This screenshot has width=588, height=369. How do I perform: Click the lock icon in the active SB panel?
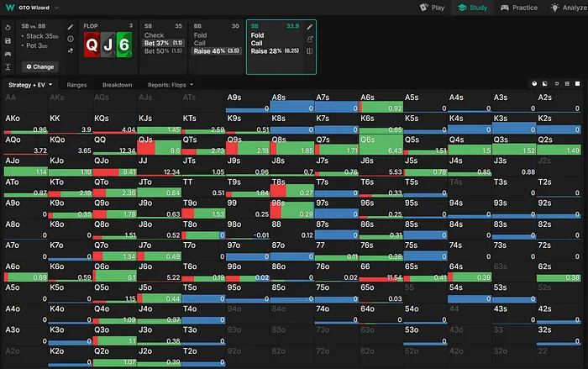coord(310,39)
